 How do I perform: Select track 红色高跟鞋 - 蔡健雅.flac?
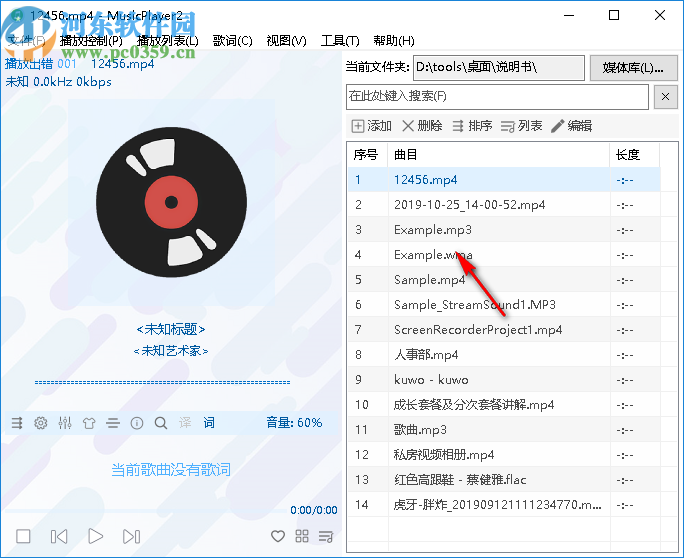504,479
